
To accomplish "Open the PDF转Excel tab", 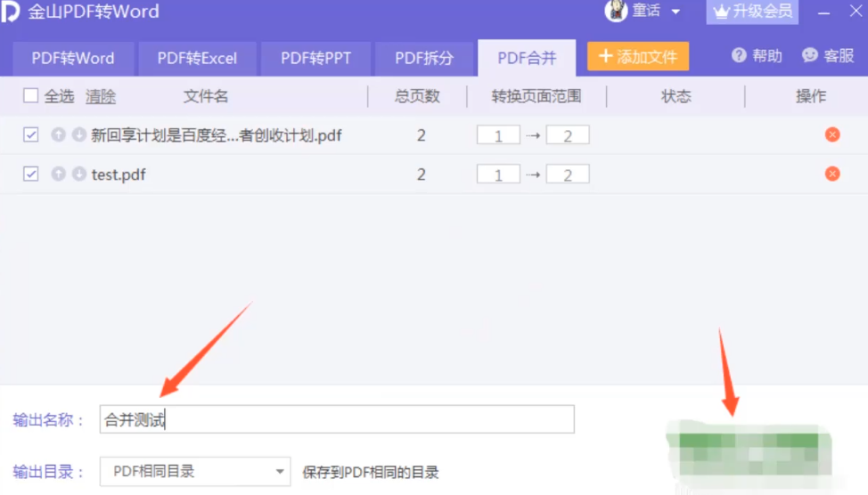I will click(197, 59).
